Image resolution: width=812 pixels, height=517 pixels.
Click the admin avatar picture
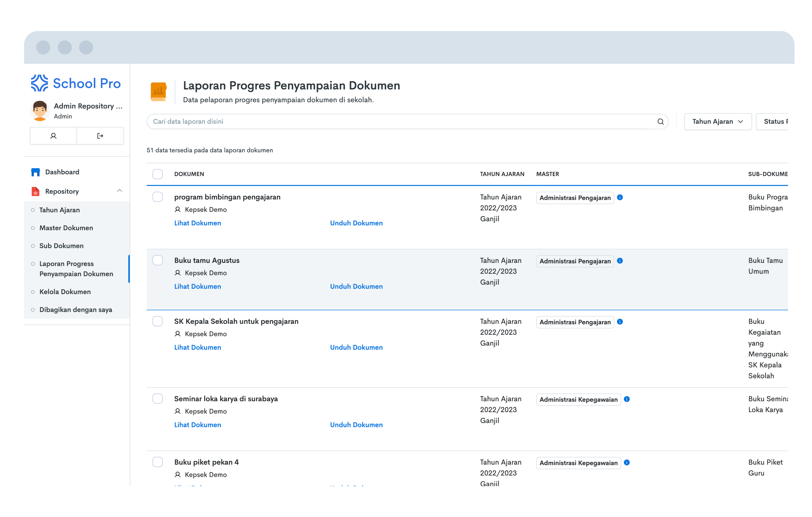point(40,110)
